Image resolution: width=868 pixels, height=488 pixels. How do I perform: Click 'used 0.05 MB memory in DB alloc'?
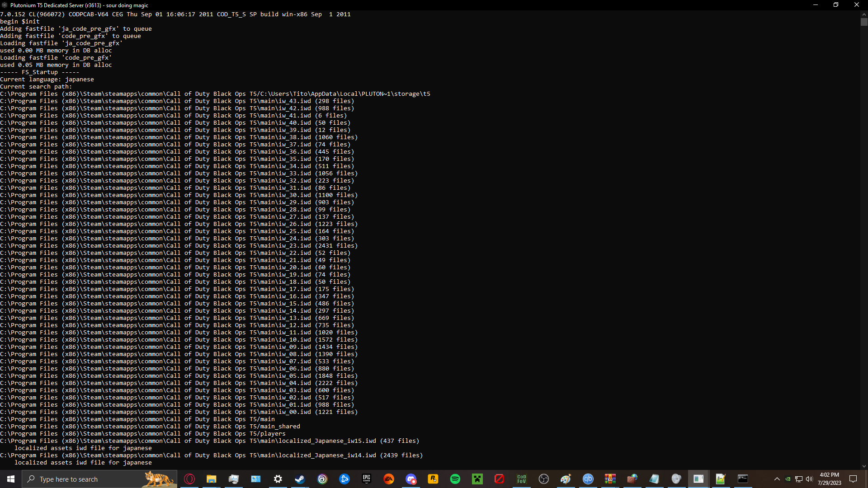56,65
